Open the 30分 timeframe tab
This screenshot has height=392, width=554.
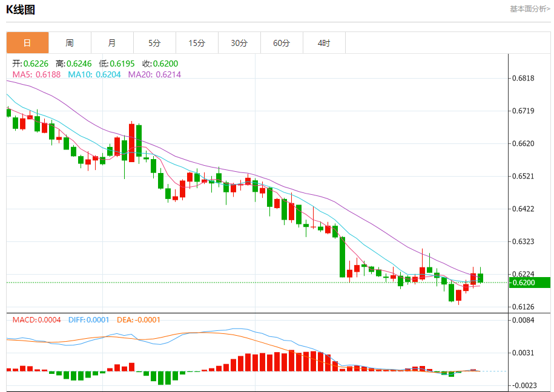pyautogui.click(x=240, y=43)
